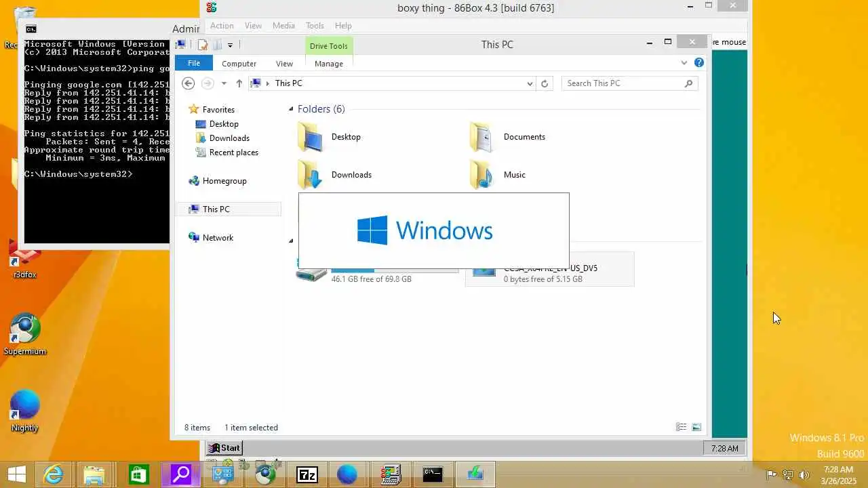The width and height of the screenshot is (868, 488).
Task: Open Customize Quick Access Toolbar dropdown
Action: click(x=230, y=45)
